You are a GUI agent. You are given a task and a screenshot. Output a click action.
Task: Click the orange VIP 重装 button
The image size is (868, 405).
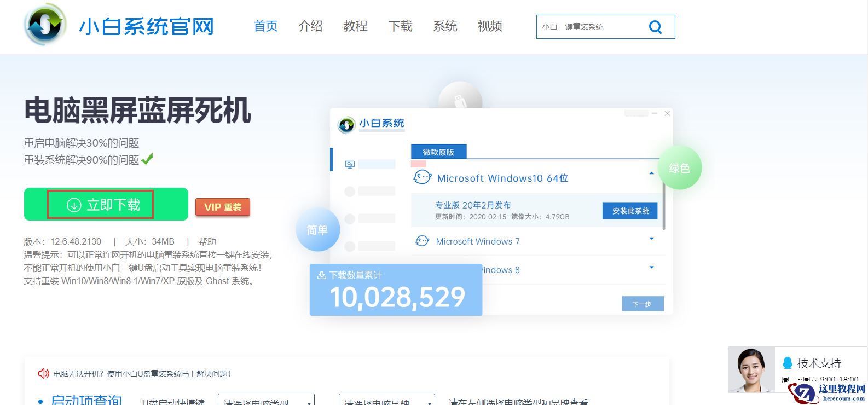click(x=223, y=207)
